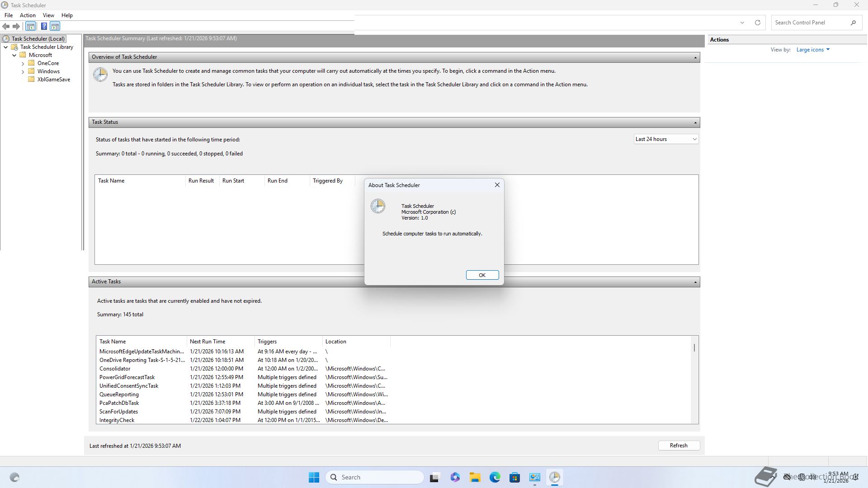The image size is (868, 488).
Task: Toggle Show/Hide Action Pane toolbar icon
Action: [55, 26]
